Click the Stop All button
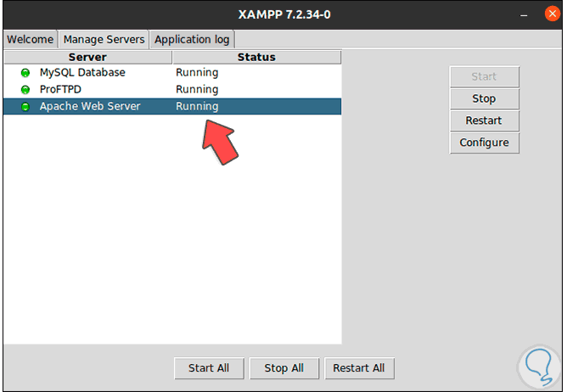The height and width of the screenshot is (392, 567). point(284,368)
